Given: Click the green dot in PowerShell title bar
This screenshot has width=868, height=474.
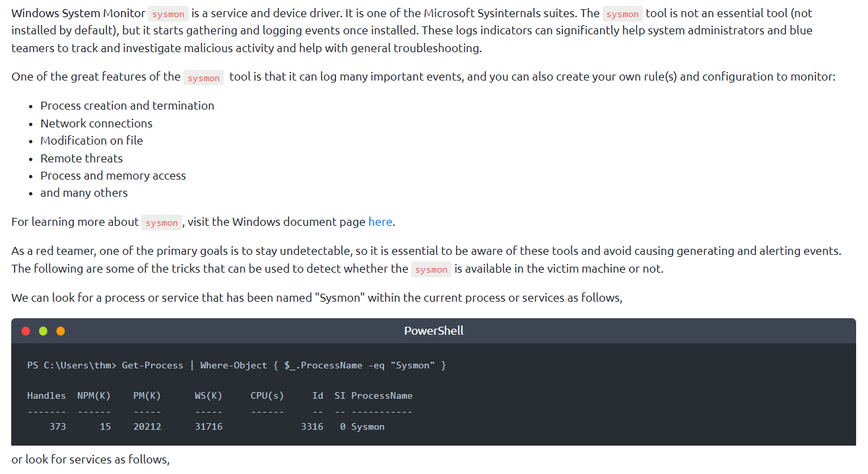Looking at the screenshot, I should (44, 331).
